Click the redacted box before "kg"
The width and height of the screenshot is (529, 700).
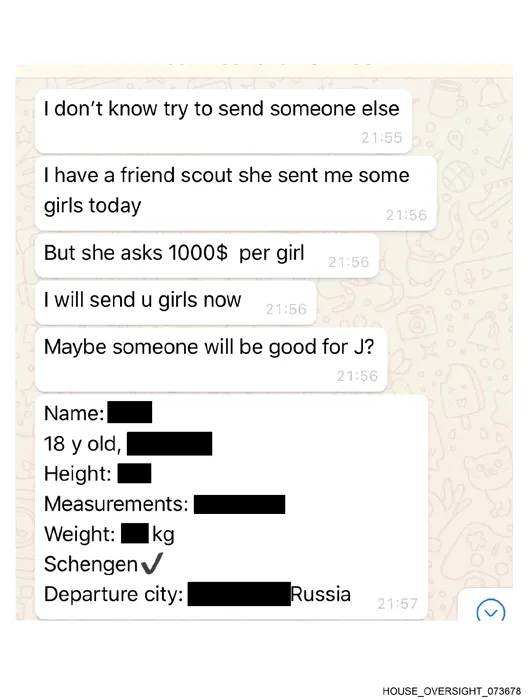(135, 533)
